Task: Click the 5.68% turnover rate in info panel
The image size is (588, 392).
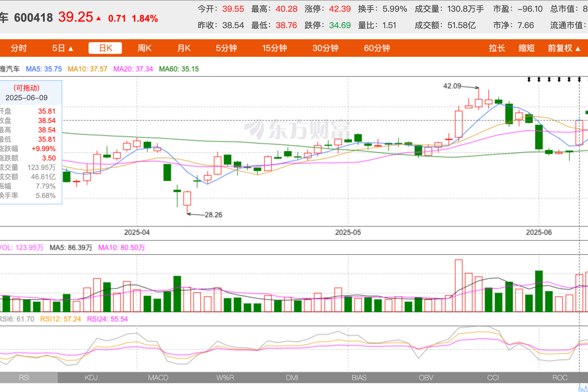Action: (x=46, y=196)
